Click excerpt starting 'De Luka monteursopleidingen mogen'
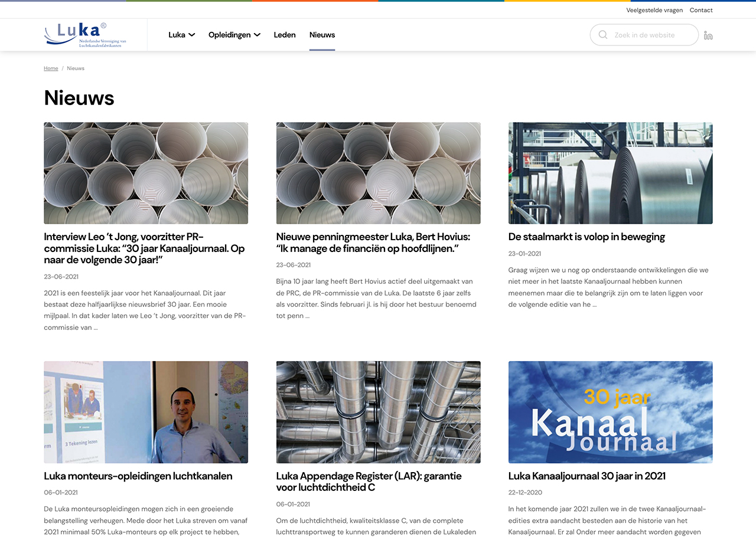Screen dimensions: 756x537 [x=146, y=520]
